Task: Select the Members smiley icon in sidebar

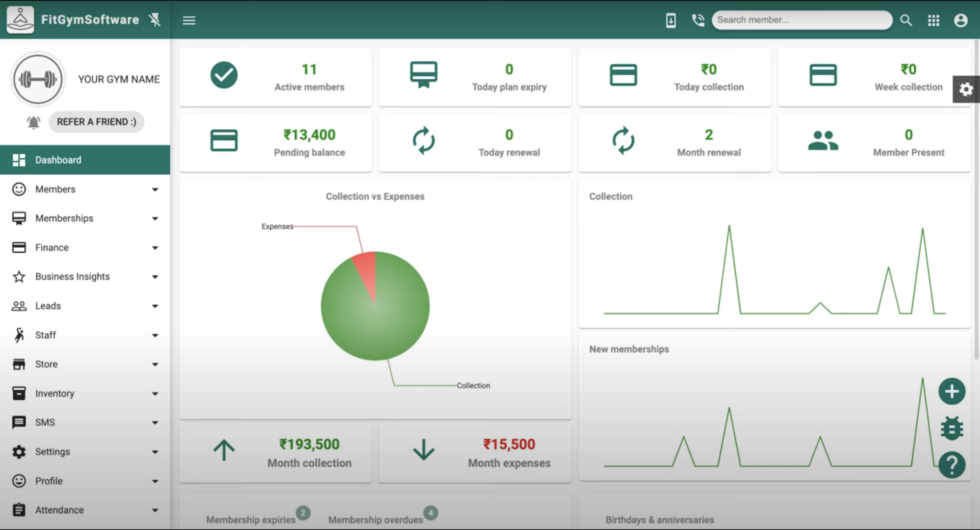Action: pos(19,189)
